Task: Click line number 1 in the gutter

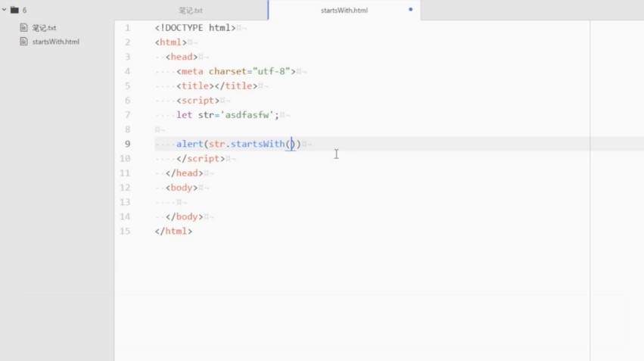Action: [x=127, y=28]
